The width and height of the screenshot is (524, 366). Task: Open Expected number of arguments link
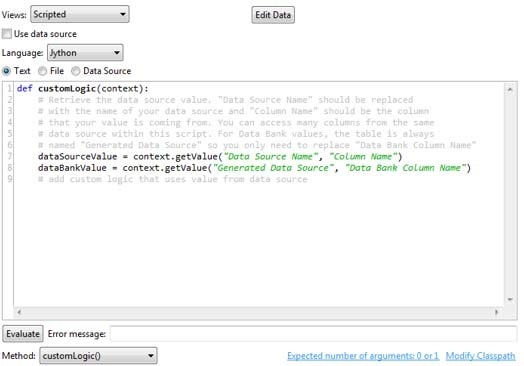click(x=363, y=356)
